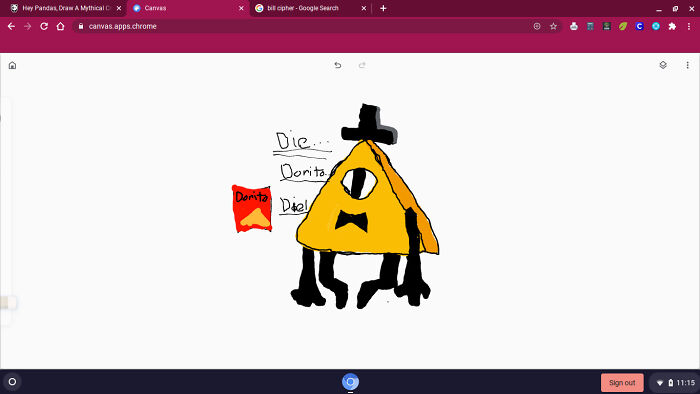Click the black top hat drawing
The width and height of the screenshot is (700, 394).
pyautogui.click(x=369, y=124)
